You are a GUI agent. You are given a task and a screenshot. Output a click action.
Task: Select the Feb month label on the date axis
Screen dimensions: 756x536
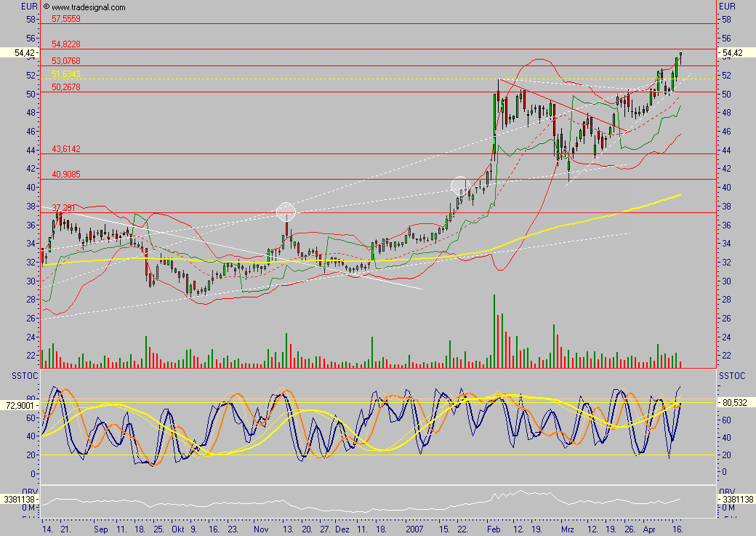[x=494, y=529]
